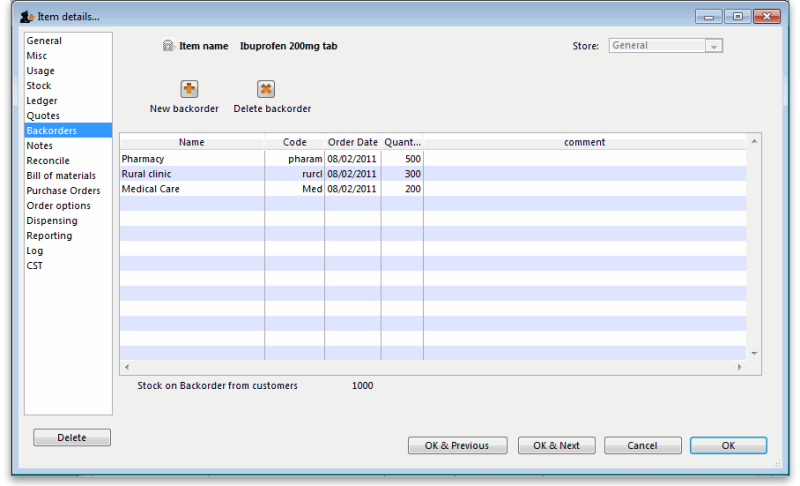Click OK & Next button
This screenshot has width=800, height=486.
click(x=556, y=445)
